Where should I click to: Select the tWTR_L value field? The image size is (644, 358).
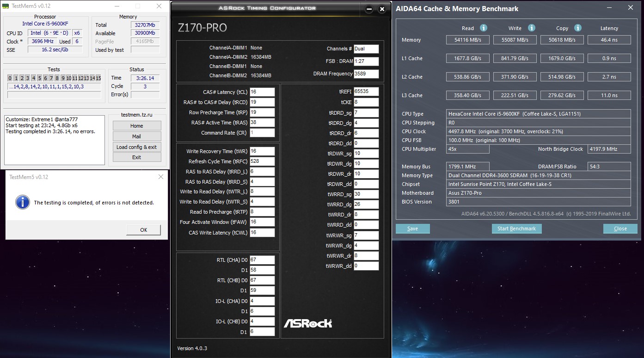pos(262,191)
